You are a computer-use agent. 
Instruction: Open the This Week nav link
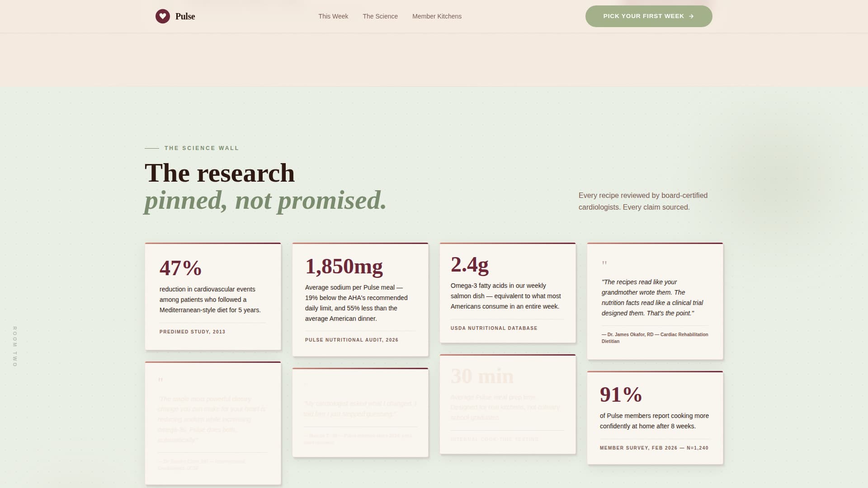(x=333, y=16)
